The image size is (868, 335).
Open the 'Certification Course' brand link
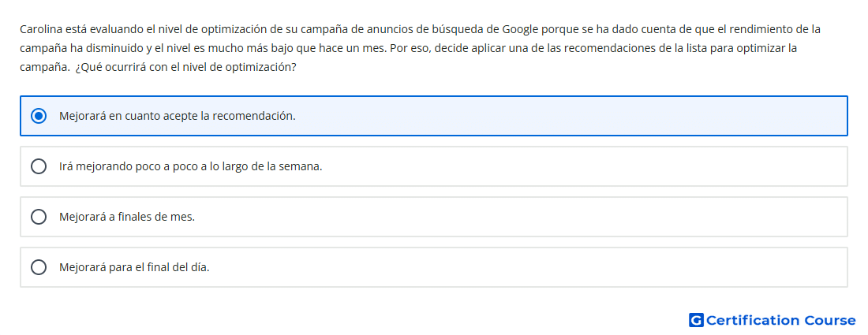point(773,320)
